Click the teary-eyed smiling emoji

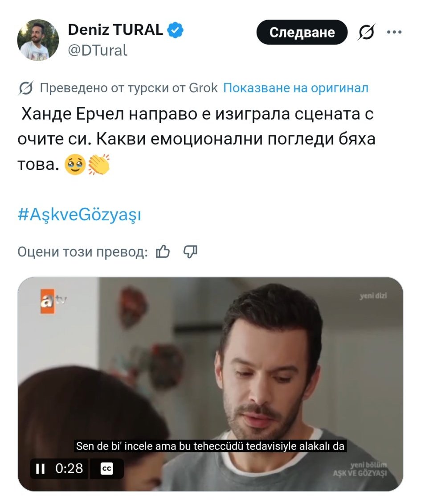click(75, 165)
